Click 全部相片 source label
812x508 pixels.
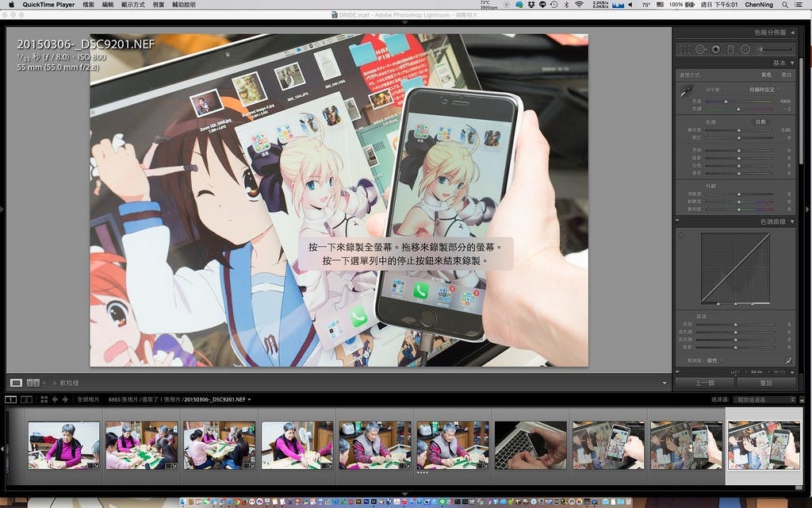(88, 400)
